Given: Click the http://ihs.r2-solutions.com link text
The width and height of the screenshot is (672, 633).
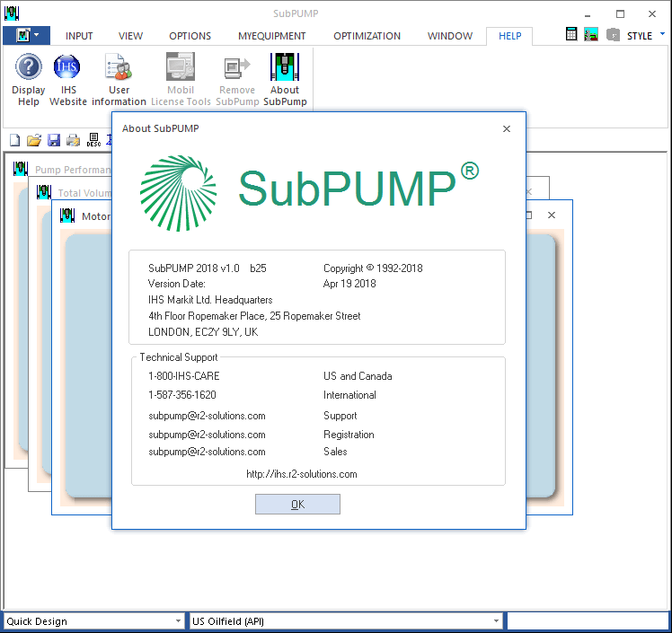Looking at the screenshot, I should 301,474.
